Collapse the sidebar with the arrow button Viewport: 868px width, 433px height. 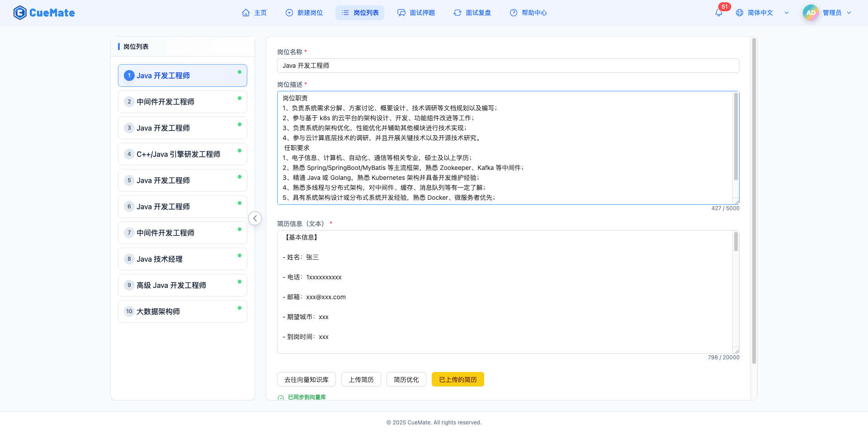255,218
